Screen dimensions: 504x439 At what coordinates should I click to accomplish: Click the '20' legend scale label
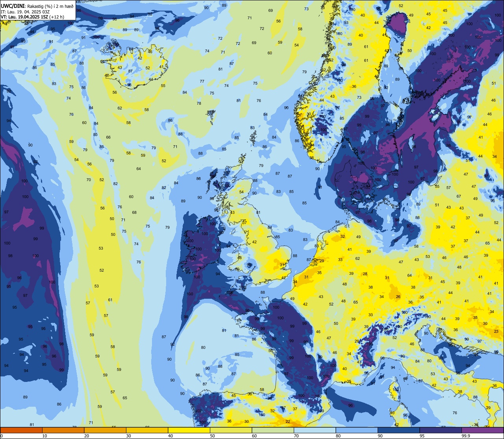87,436
